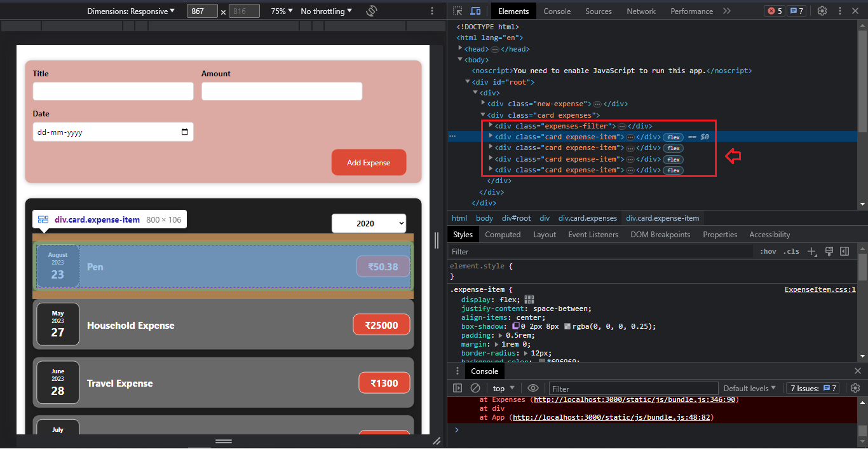This screenshot has height=449, width=868.
Task: Show console sidebar icon
Action: (458, 388)
